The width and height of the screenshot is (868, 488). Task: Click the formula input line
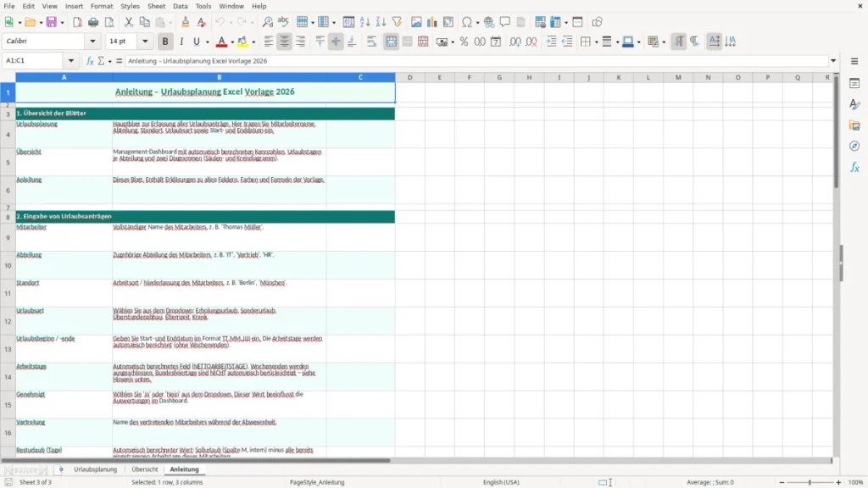click(476, 61)
